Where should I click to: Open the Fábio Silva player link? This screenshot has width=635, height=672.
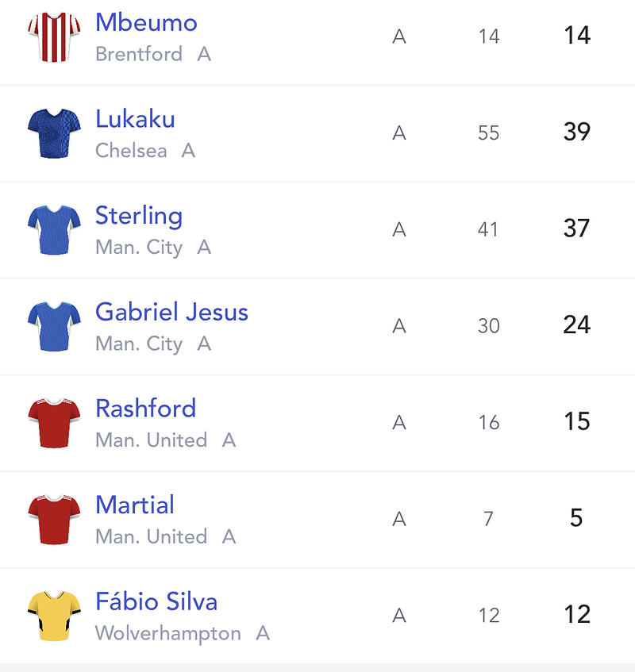(x=156, y=601)
